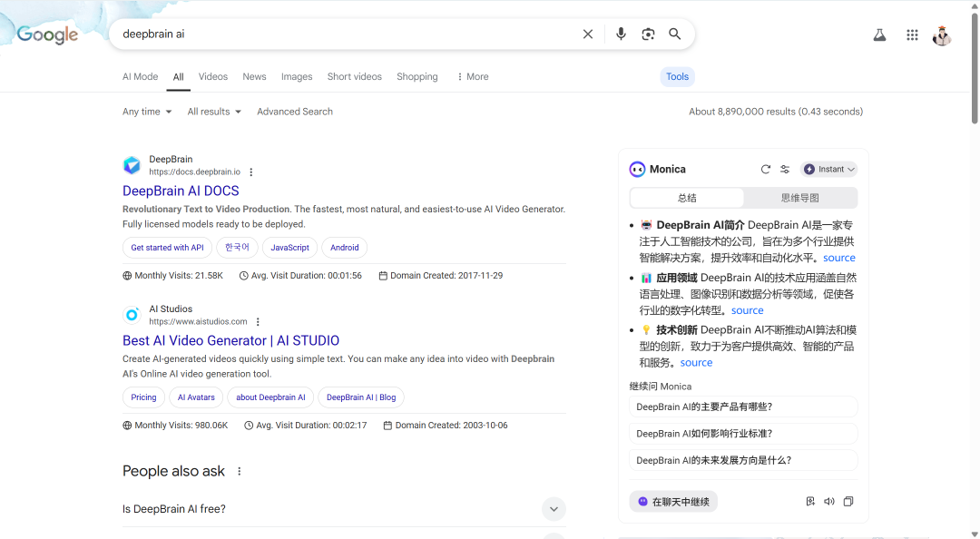980x539 pixels.
Task: Click DeepBrain AI | Blog chip
Action: click(361, 397)
